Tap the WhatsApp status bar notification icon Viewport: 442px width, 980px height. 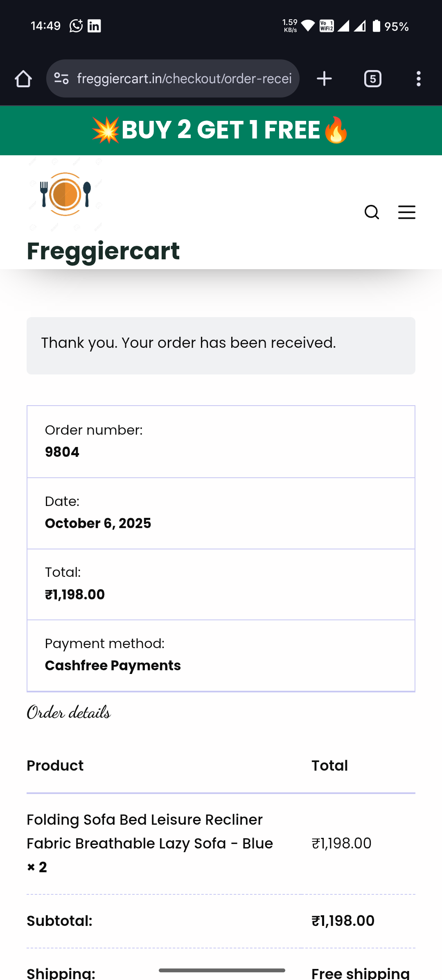76,26
